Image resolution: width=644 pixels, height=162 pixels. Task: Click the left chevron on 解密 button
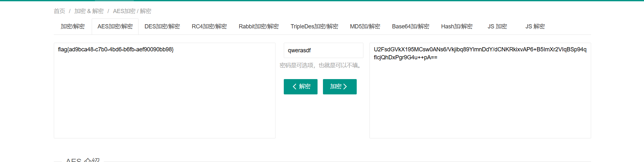pos(295,87)
